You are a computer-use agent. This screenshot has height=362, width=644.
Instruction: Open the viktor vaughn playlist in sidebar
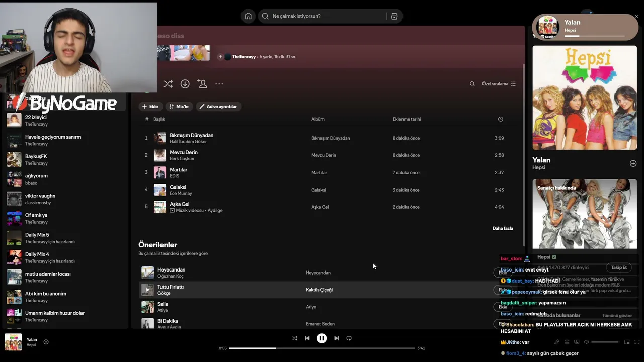tap(65, 199)
